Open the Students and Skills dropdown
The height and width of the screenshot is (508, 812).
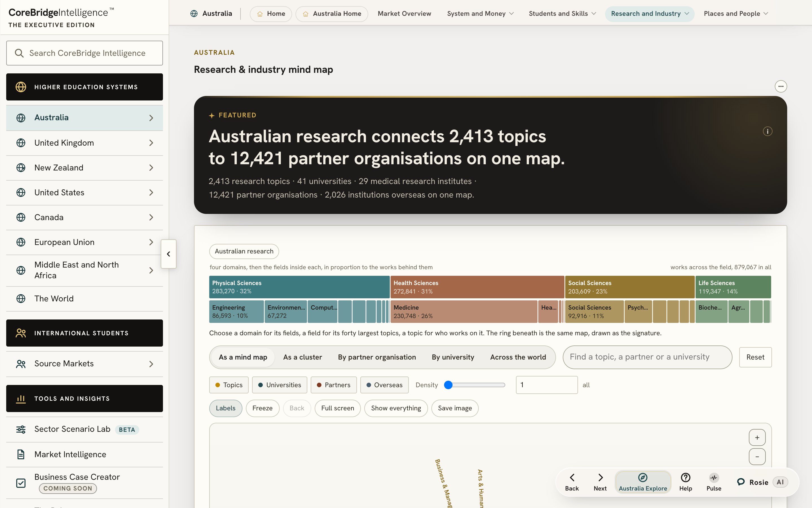(x=562, y=14)
